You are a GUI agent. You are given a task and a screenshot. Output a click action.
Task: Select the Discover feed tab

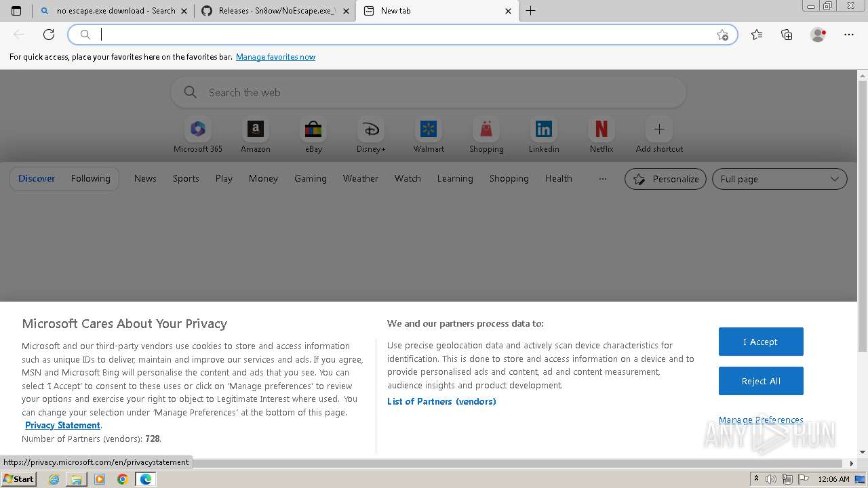click(x=37, y=179)
